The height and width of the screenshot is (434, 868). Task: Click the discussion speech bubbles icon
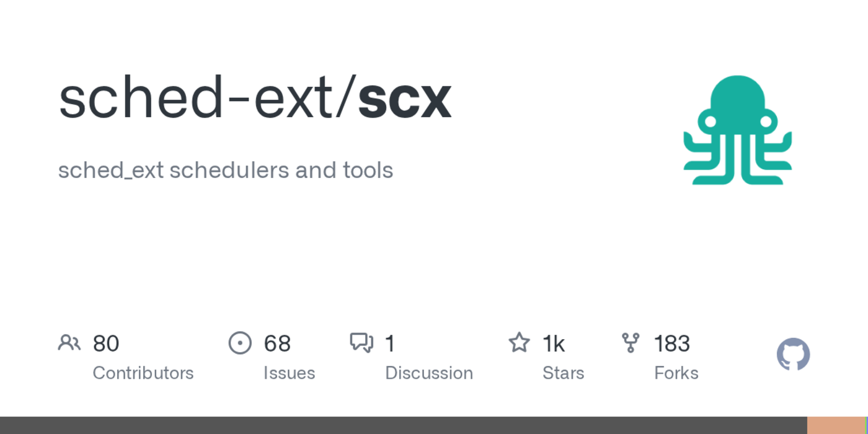(x=361, y=342)
